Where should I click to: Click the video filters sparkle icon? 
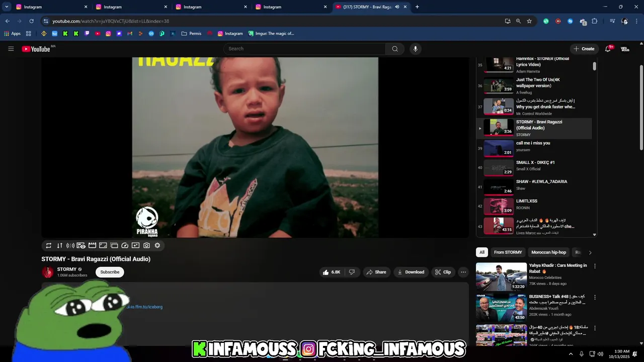pyautogui.click(x=135, y=245)
